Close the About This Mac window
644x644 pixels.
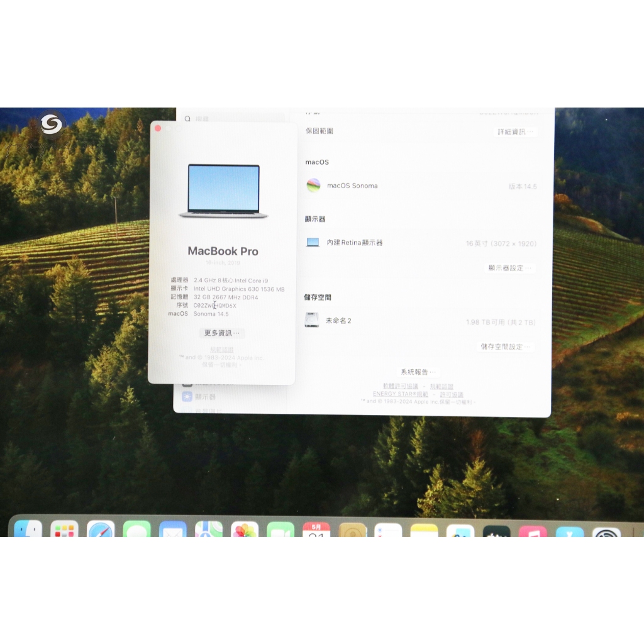click(158, 128)
